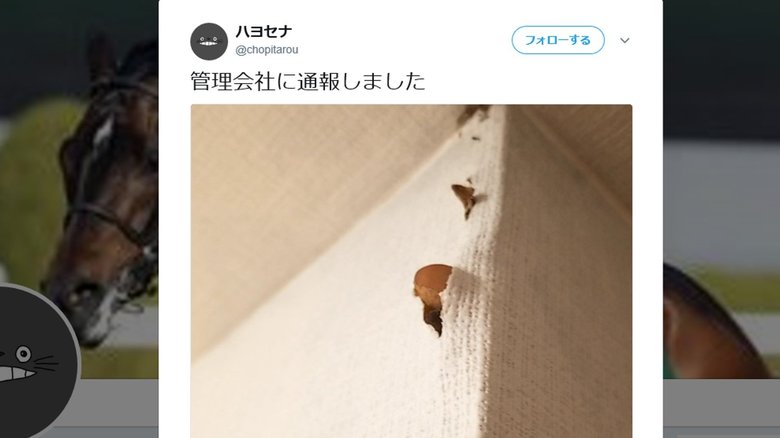Image resolution: width=780 pixels, height=438 pixels.
Task: Select the tweet text 管理会社に通報しました
Action: point(308,81)
